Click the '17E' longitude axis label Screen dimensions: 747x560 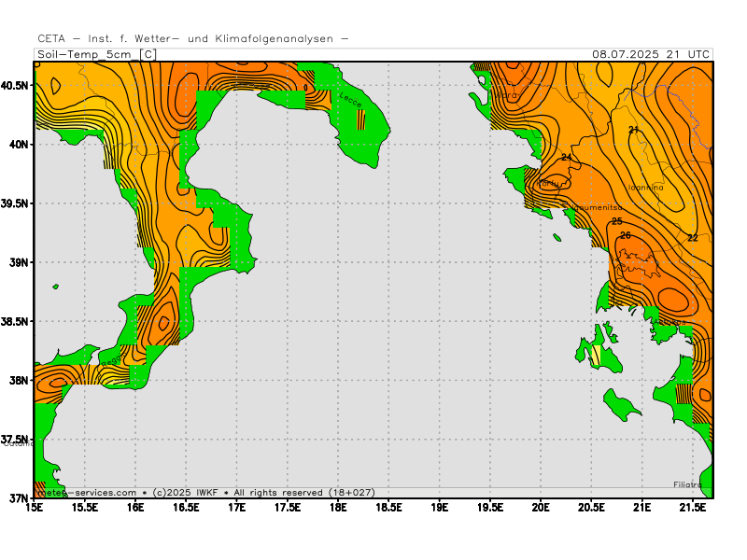[237, 508]
